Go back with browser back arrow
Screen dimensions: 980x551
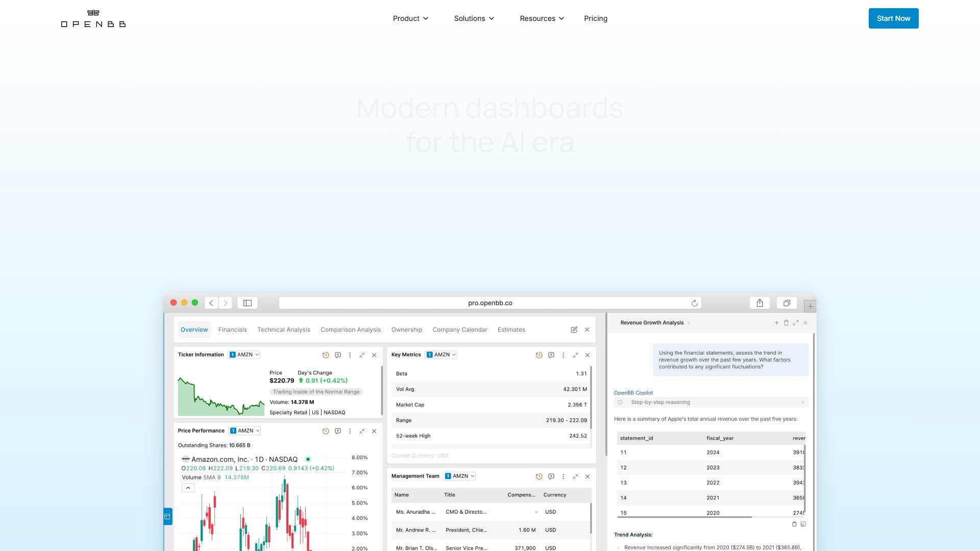coord(211,303)
